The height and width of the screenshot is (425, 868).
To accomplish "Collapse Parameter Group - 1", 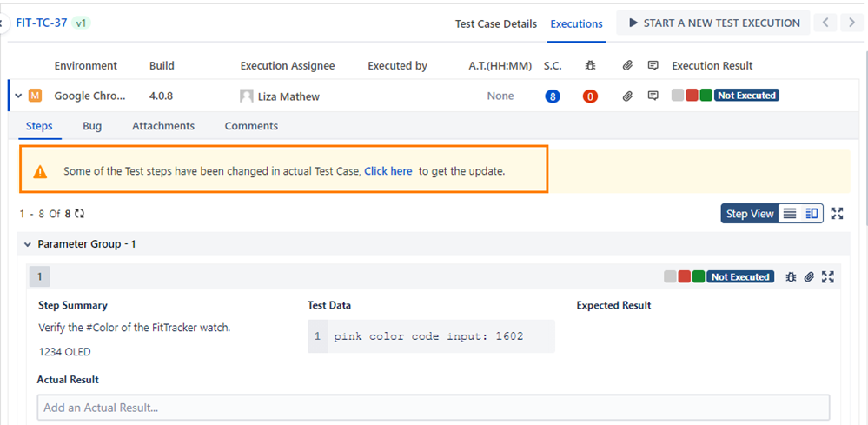I will (28, 244).
